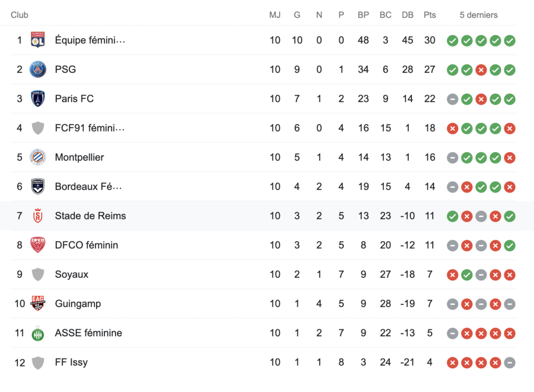Image resolution: width=534 pixels, height=392 pixels.
Task: Click the grey shield beside FF Issy
Action: tap(38, 362)
